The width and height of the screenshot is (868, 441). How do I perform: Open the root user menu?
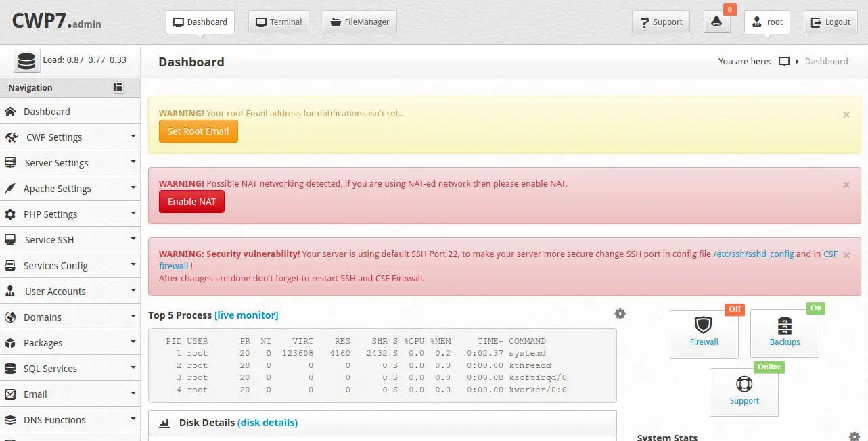tap(767, 22)
